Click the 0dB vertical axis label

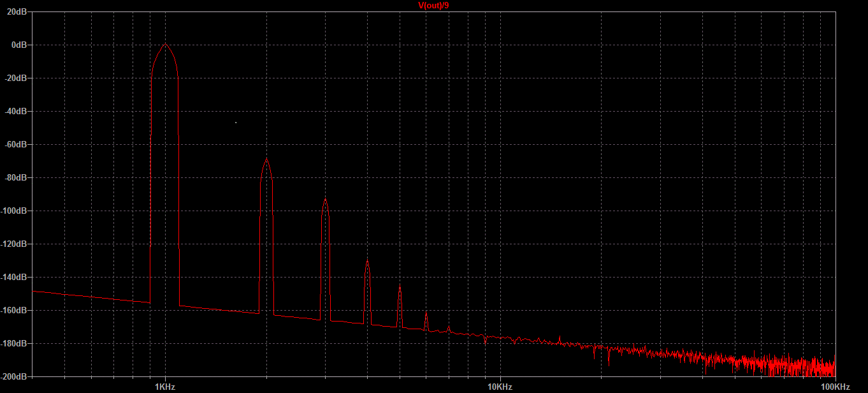[x=19, y=45]
